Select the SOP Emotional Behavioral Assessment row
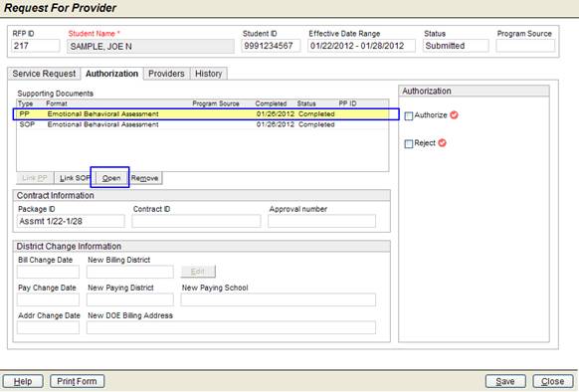This screenshot has height=392, width=579. (x=202, y=124)
